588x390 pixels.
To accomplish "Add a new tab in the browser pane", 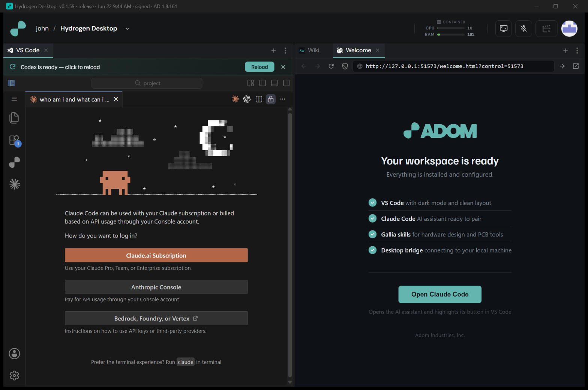I will [565, 50].
